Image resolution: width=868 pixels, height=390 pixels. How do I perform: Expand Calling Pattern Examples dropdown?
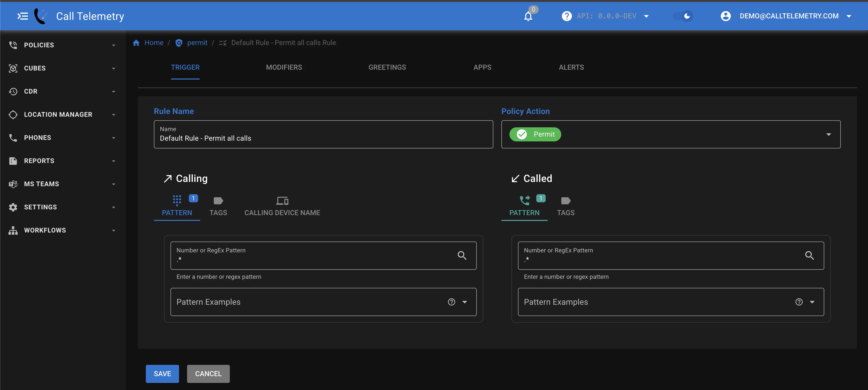point(465,302)
